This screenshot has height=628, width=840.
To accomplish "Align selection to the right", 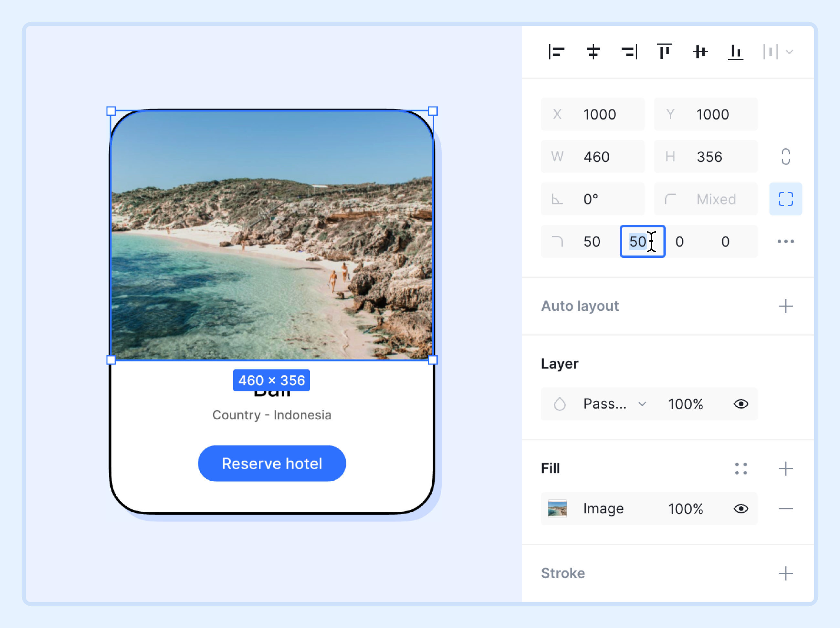I will click(x=629, y=52).
